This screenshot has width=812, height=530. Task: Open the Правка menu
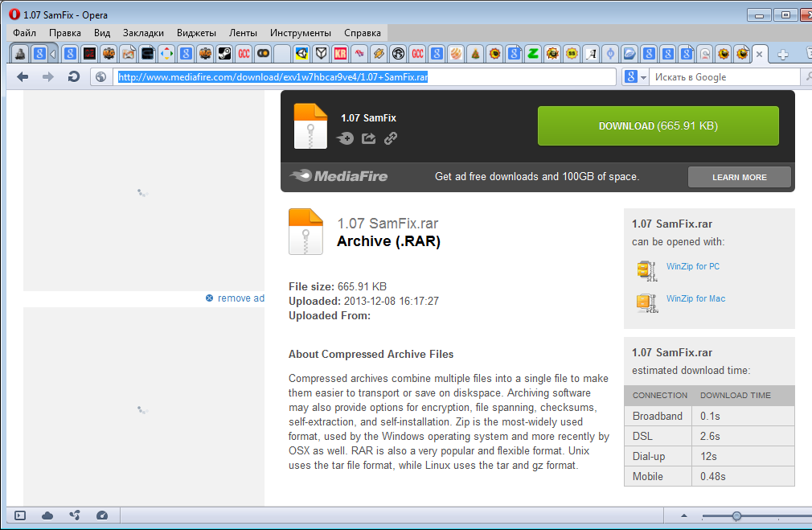point(65,33)
